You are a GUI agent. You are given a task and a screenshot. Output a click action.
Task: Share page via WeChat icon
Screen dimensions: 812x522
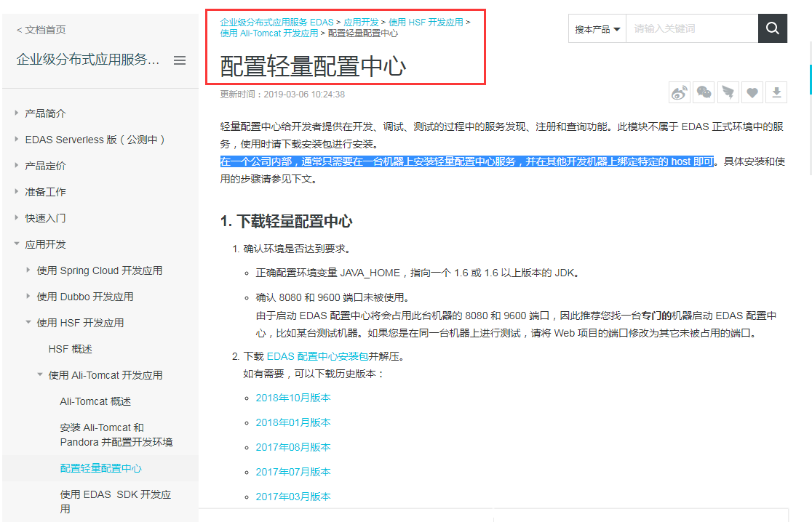[x=704, y=92]
